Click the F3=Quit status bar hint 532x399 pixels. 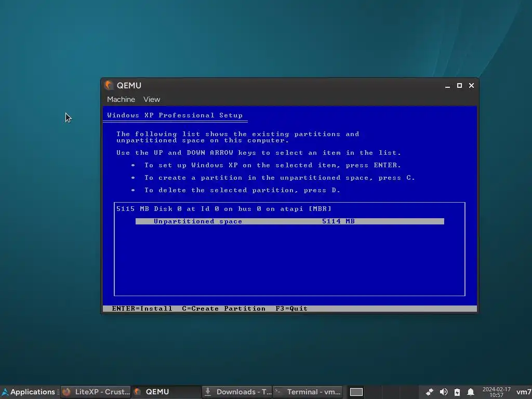[x=291, y=309]
